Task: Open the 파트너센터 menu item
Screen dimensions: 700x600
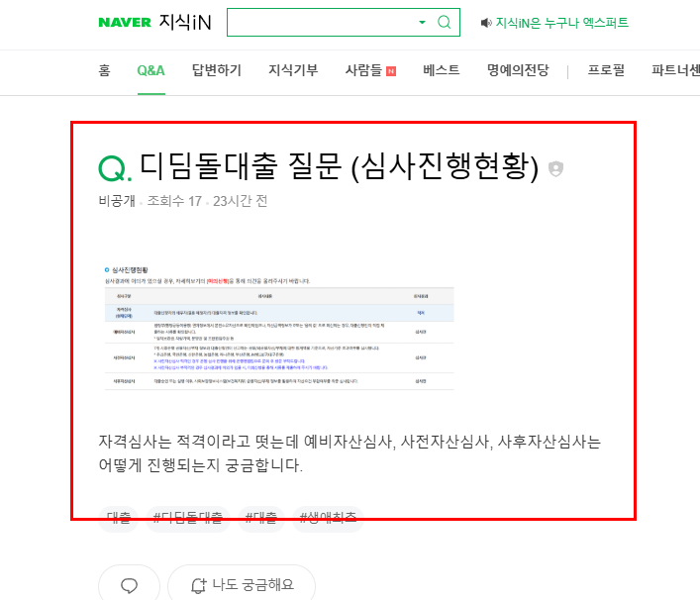Action: point(675,70)
